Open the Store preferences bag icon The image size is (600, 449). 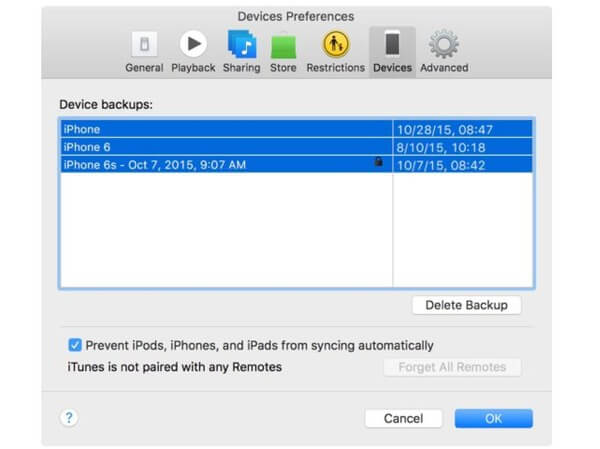283,45
